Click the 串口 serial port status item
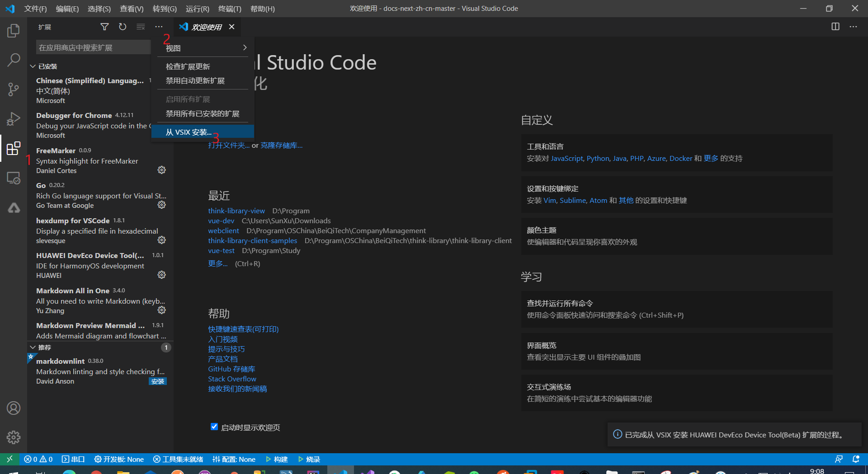The width and height of the screenshot is (868, 474). click(x=73, y=459)
